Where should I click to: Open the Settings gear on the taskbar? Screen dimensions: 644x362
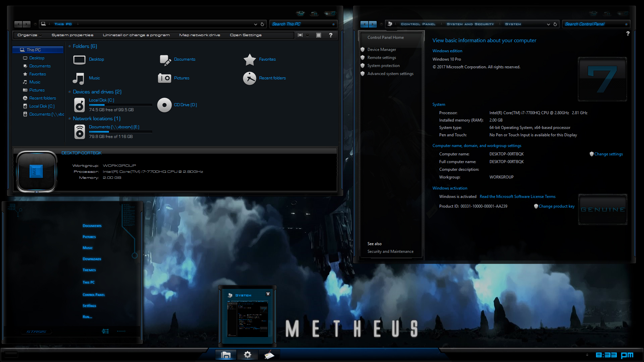click(x=247, y=355)
